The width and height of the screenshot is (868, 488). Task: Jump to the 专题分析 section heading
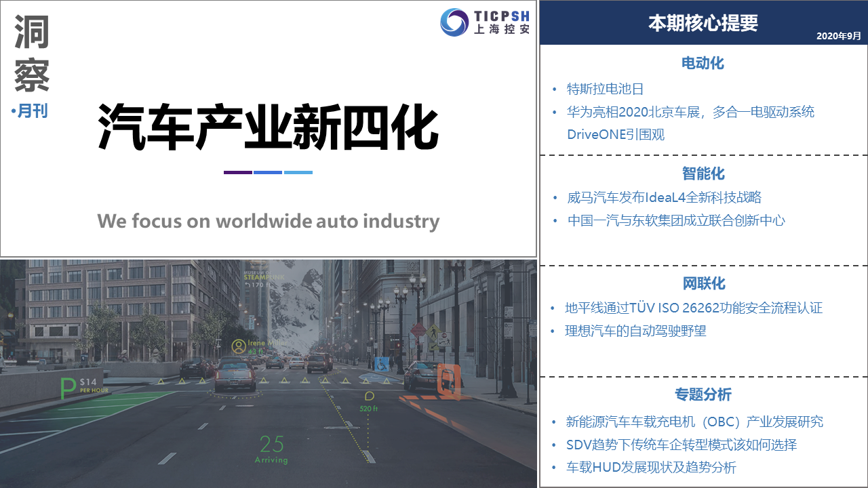click(703, 394)
